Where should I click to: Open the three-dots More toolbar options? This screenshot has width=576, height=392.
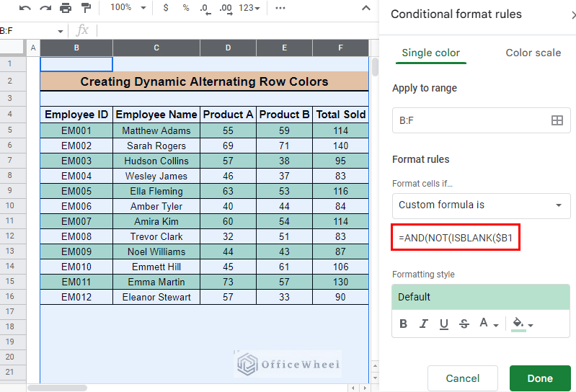(x=280, y=8)
